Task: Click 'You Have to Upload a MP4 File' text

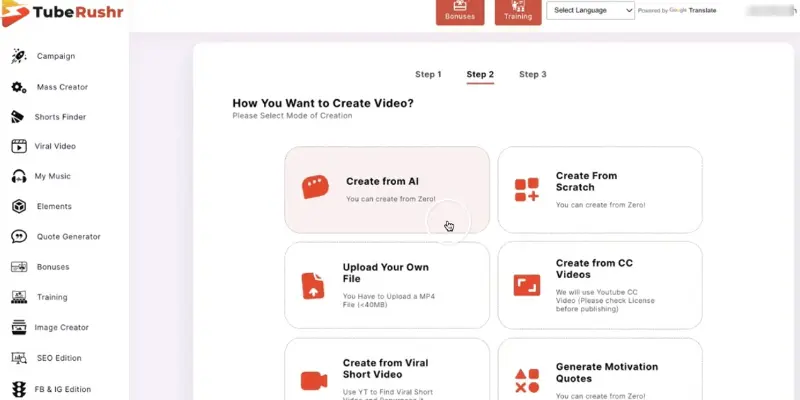Action: click(389, 301)
